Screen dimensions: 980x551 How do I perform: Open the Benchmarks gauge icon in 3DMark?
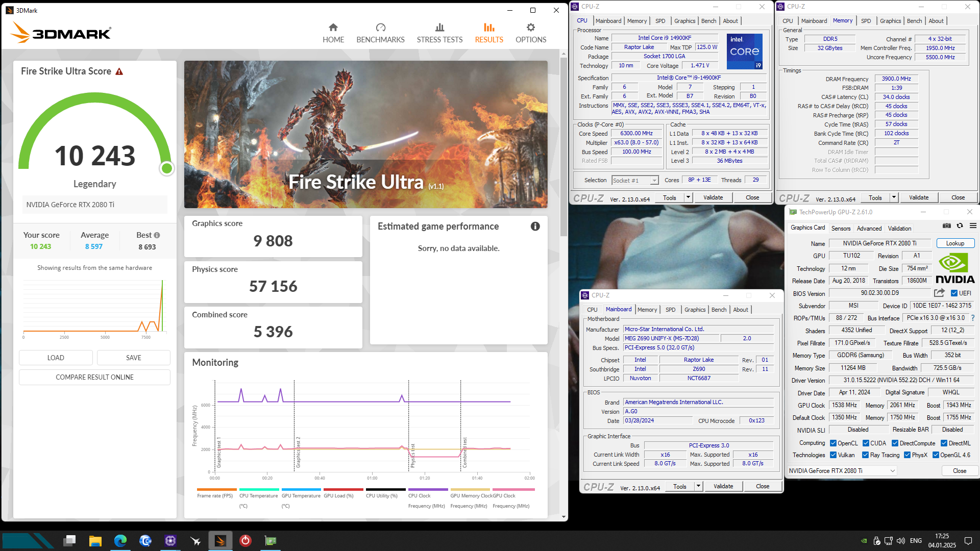[380, 28]
